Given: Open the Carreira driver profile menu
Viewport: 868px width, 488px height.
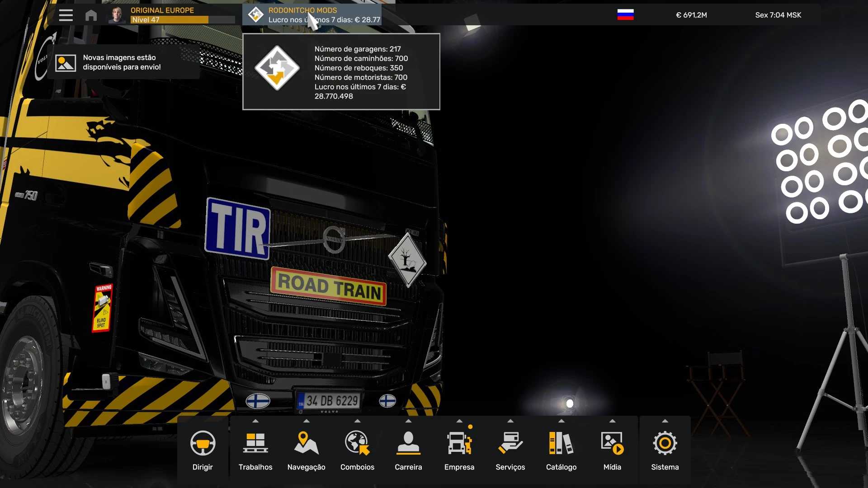Looking at the screenshot, I should pos(408,443).
